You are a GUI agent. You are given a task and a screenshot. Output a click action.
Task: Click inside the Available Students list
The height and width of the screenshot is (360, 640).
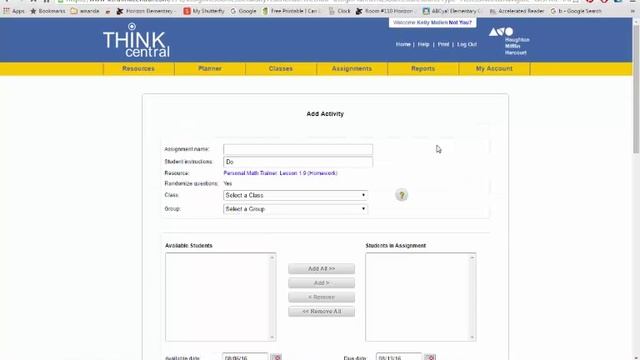pyautogui.click(x=217, y=297)
